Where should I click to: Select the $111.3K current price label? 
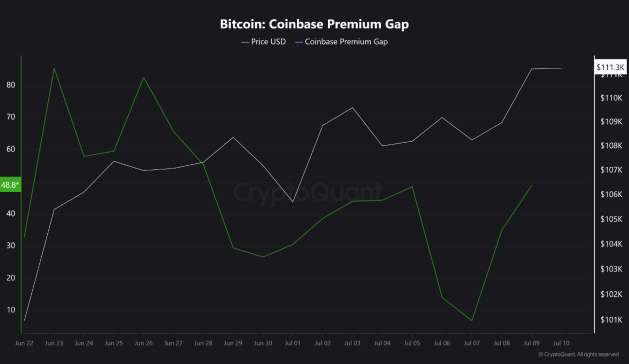click(610, 67)
